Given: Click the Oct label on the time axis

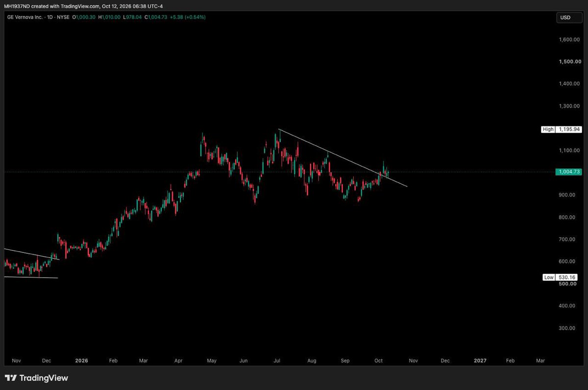Looking at the screenshot, I should [378, 361].
